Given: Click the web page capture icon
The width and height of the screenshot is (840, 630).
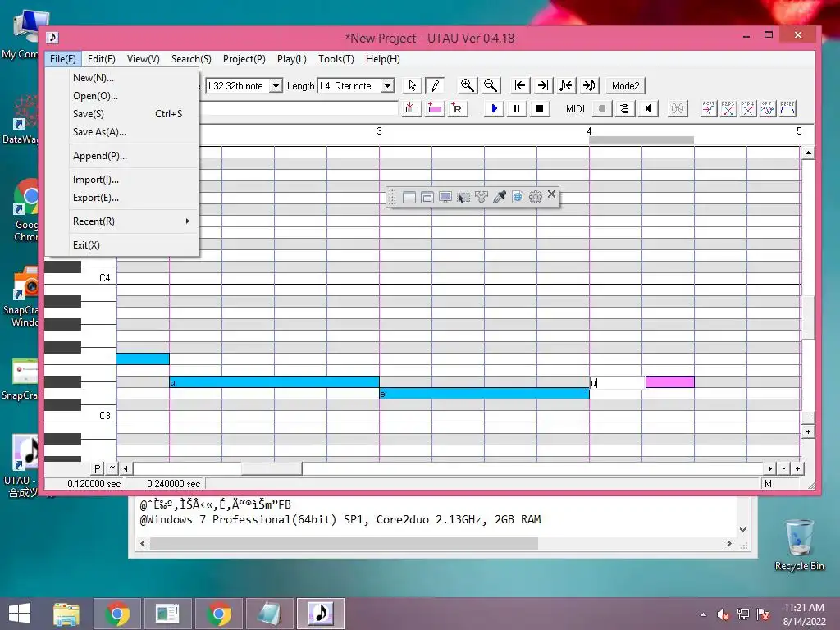Looking at the screenshot, I should 518,198.
